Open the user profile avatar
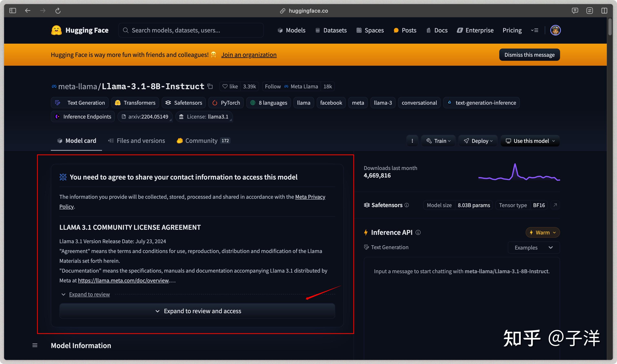 click(x=555, y=30)
